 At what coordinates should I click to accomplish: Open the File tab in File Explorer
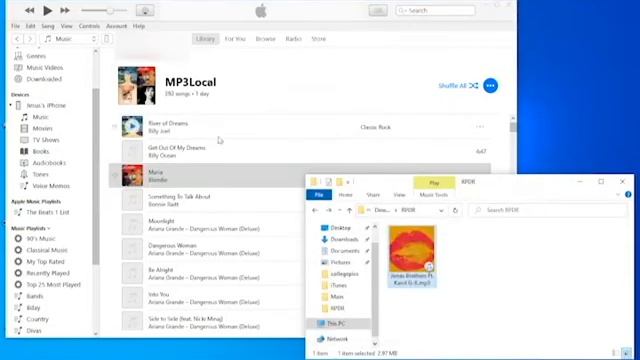click(x=319, y=195)
